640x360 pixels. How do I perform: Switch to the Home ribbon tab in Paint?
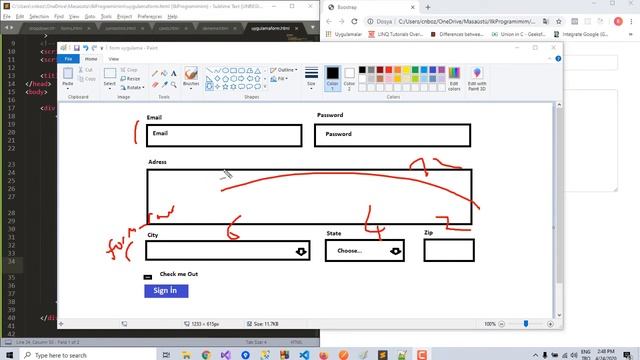point(91,59)
